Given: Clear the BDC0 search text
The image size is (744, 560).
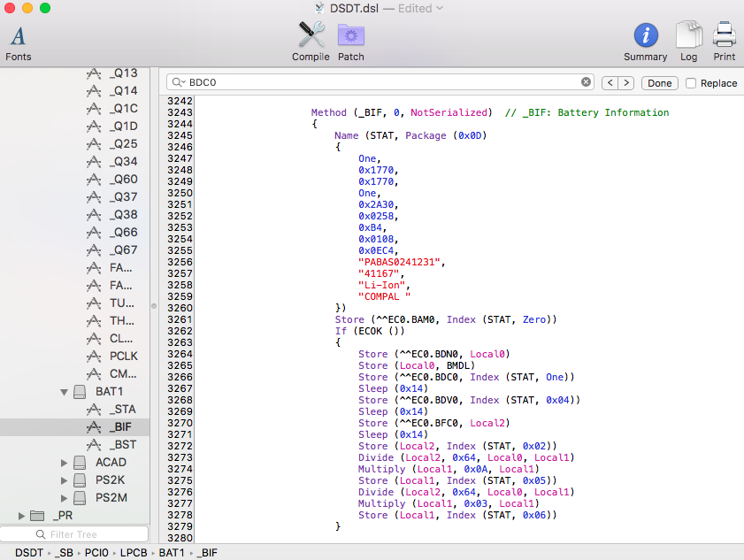Looking at the screenshot, I should click(x=586, y=82).
